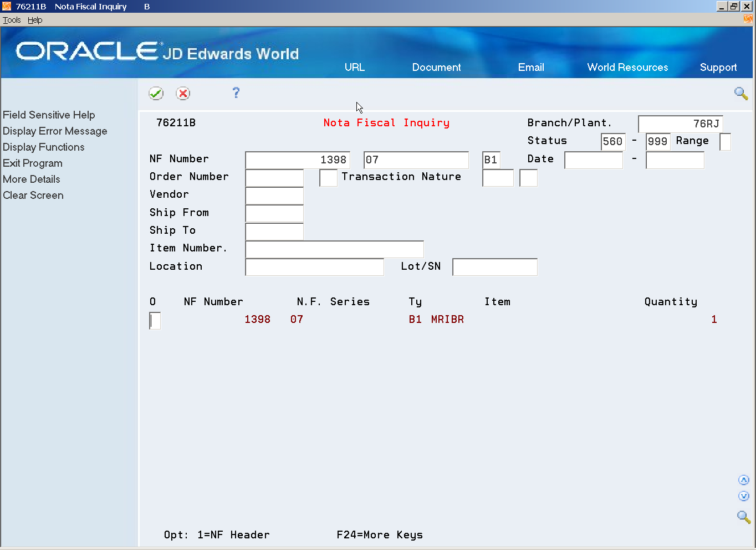This screenshot has width=756, height=550.
Task: Click the NF Number input field
Action: [298, 160]
